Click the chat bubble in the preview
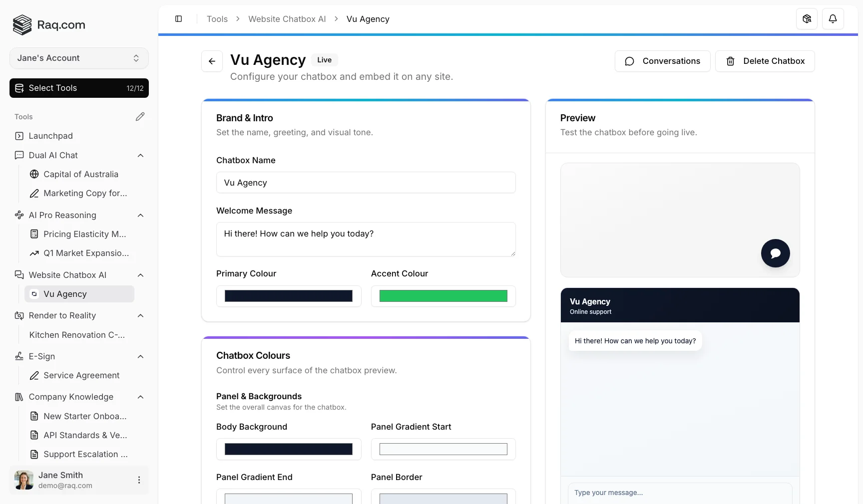 [775, 253]
